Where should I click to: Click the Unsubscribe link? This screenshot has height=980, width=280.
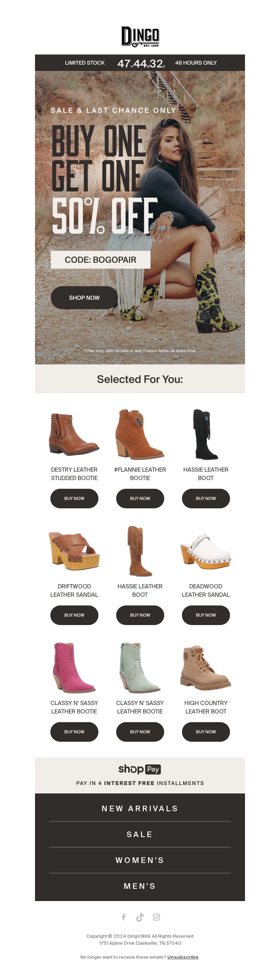tap(183, 957)
